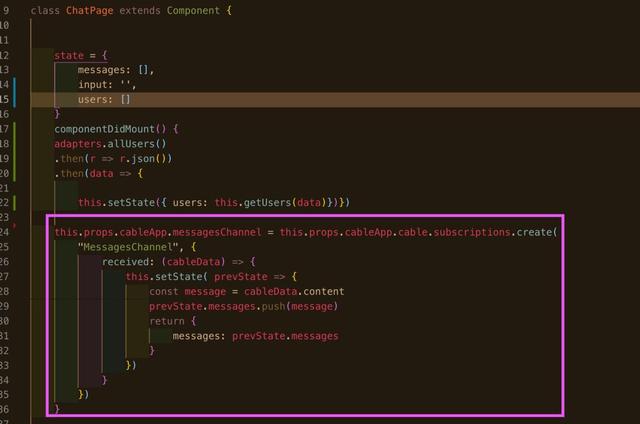
Task: Click the 'data' parameter in .then(data =>
Action: click(101, 174)
